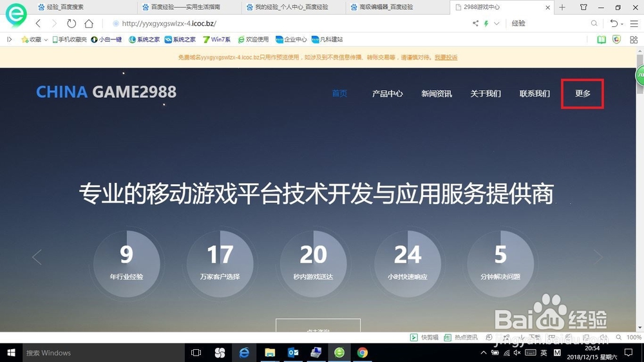
Task: Click the security shield icon
Action: pos(616,39)
